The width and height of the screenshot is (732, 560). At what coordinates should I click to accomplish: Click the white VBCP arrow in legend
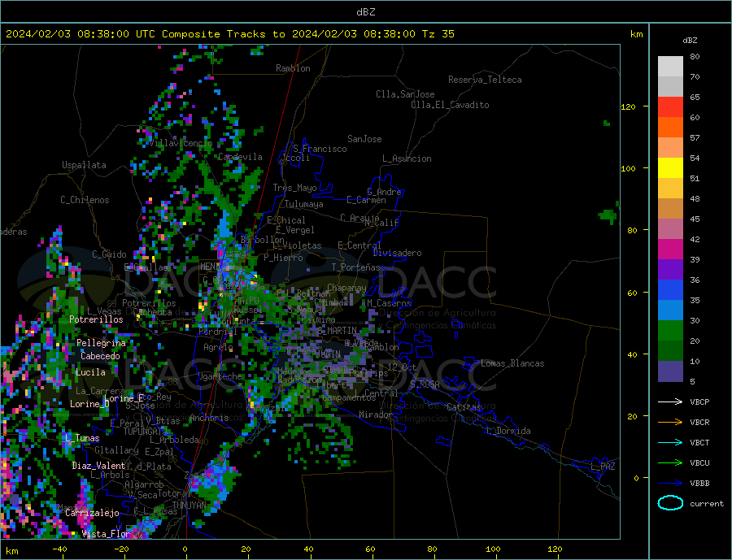(670, 402)
